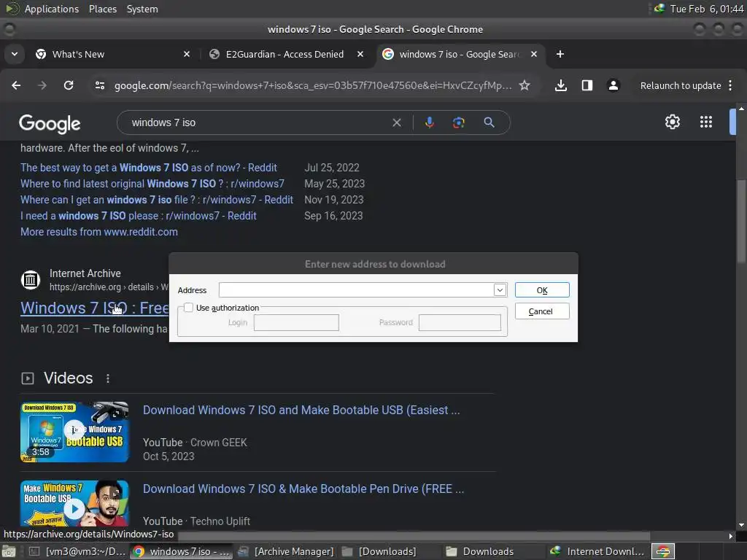
Task: Click the Login input field
Action: coord(296,322)
